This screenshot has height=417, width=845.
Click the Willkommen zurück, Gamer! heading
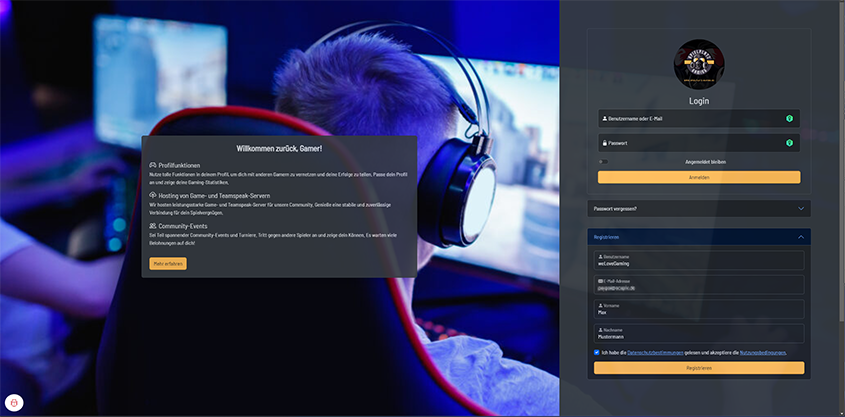(279, 148)
